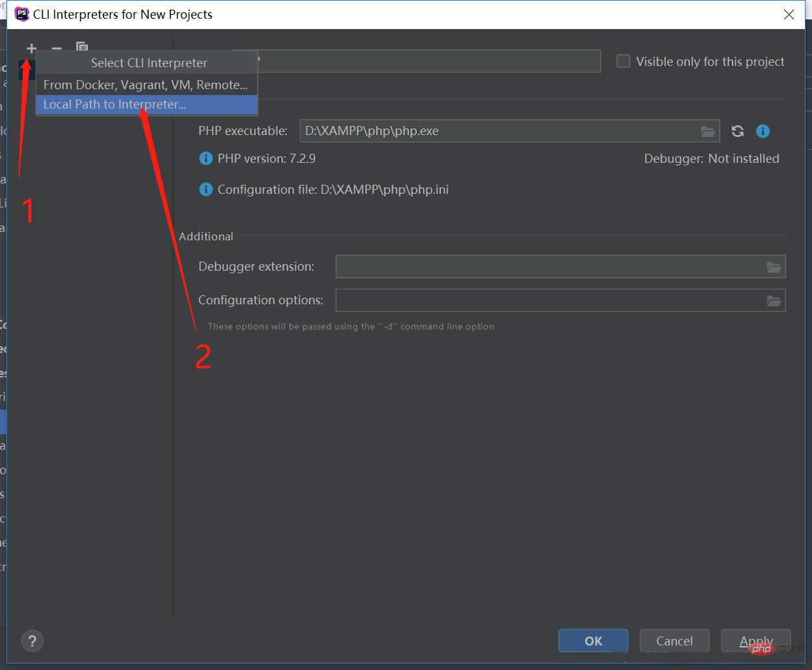Viewport: 812px width, 670px height.
Task: Browse for Debugger extension file
Action: click(774, 267)
